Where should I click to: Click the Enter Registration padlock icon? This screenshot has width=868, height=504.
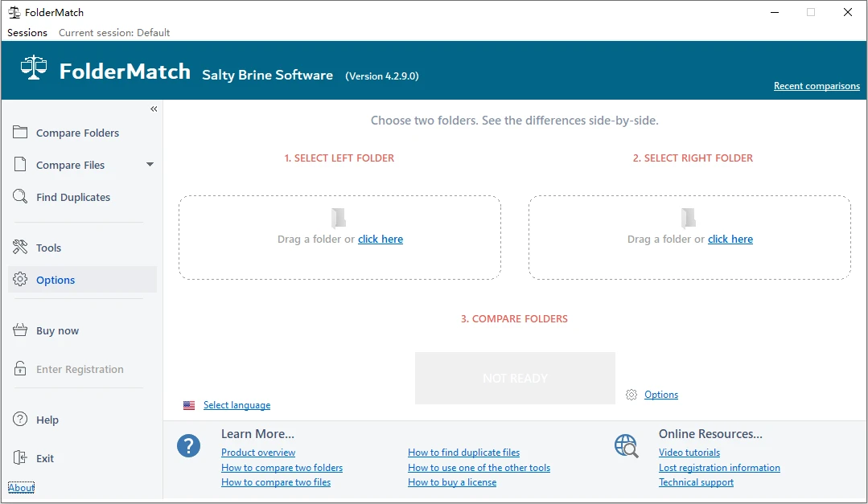pos(20,368)
